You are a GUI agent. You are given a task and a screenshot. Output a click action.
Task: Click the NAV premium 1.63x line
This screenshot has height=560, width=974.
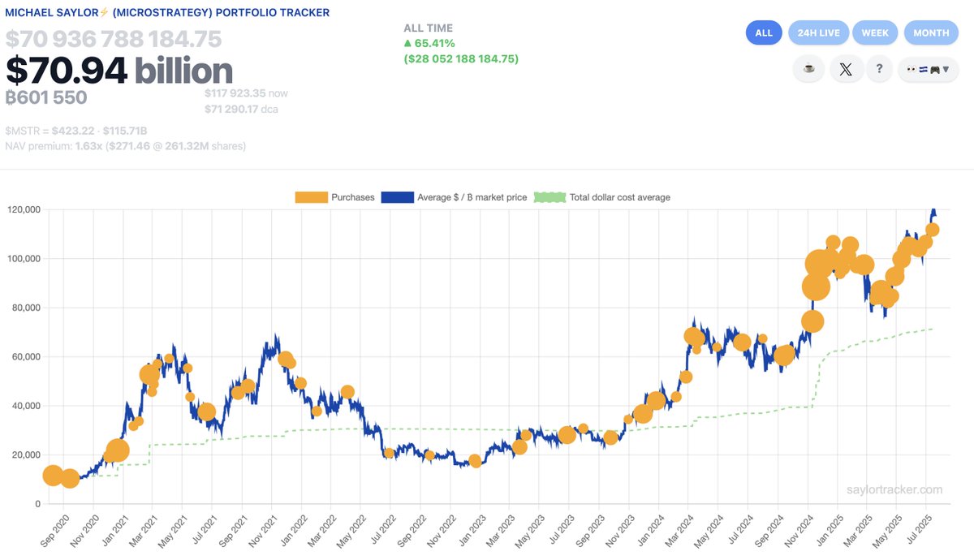tap(126, 146)
